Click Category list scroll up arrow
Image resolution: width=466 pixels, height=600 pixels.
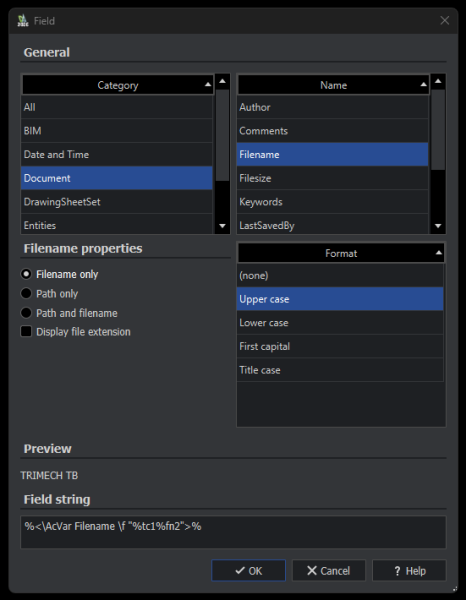(222, 81)
